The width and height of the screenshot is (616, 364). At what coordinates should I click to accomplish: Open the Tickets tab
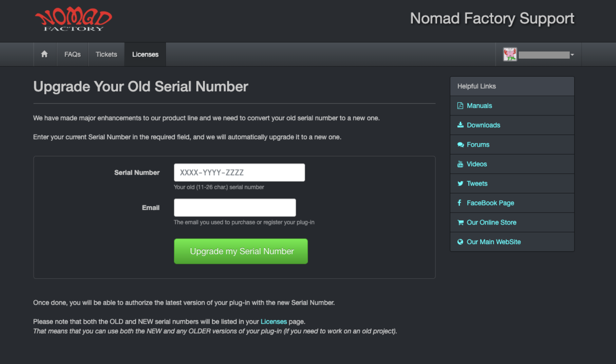click(x=106, y=54)
